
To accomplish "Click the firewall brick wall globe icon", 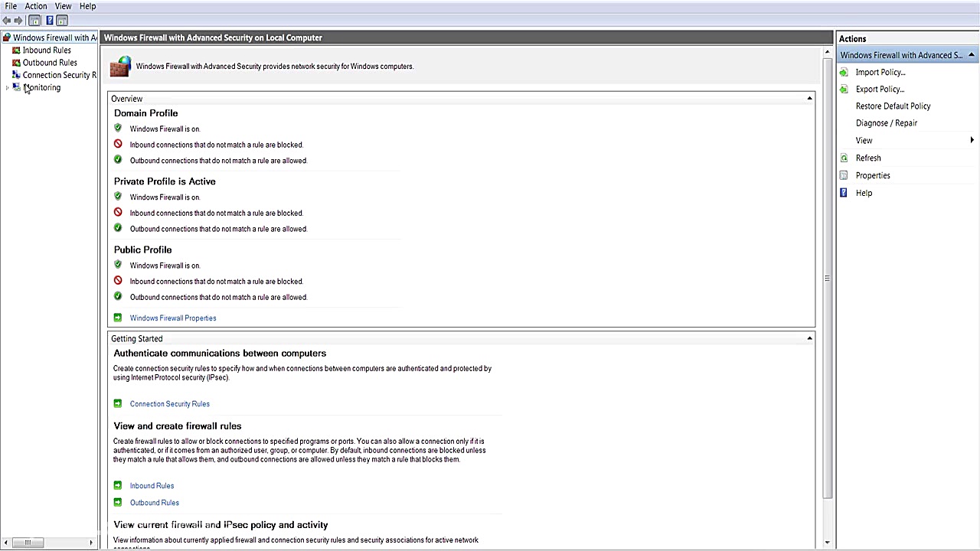I will (x=120, y=67).
